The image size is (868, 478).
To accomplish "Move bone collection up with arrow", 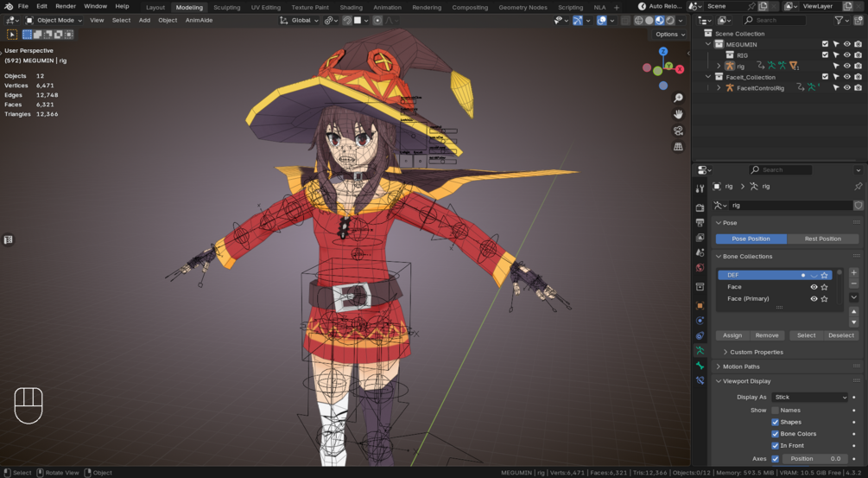I will pos(853,312).
